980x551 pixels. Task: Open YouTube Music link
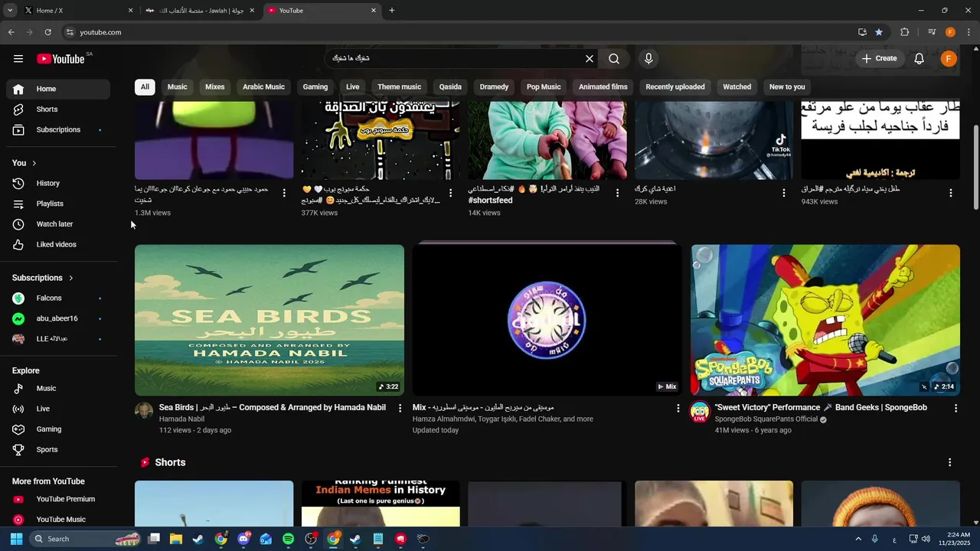58,520
